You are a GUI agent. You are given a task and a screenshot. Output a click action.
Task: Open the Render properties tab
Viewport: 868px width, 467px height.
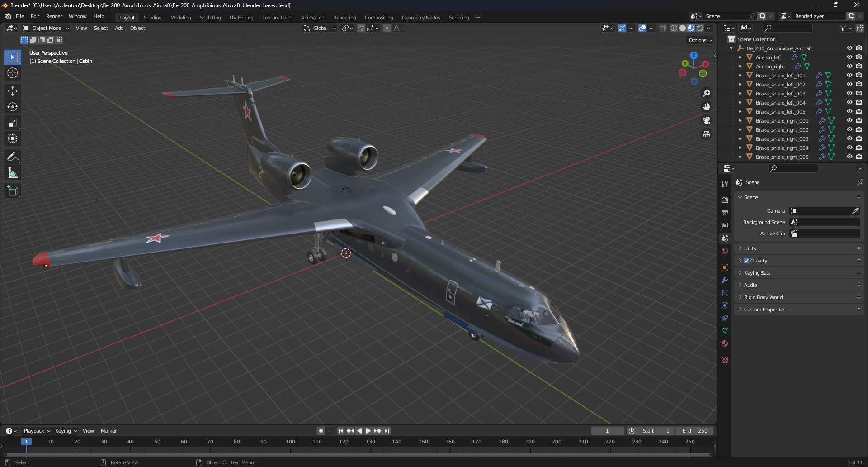click(725, 200)
